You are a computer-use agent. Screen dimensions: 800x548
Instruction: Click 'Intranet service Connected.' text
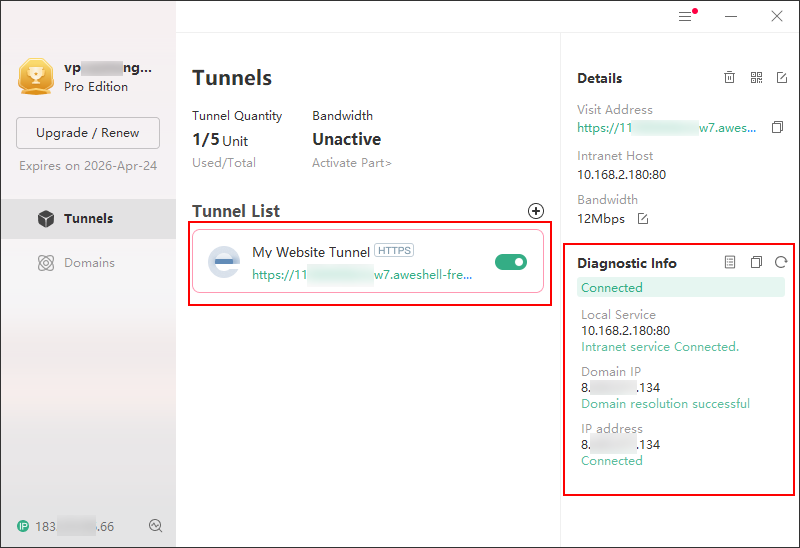point(660,347)
